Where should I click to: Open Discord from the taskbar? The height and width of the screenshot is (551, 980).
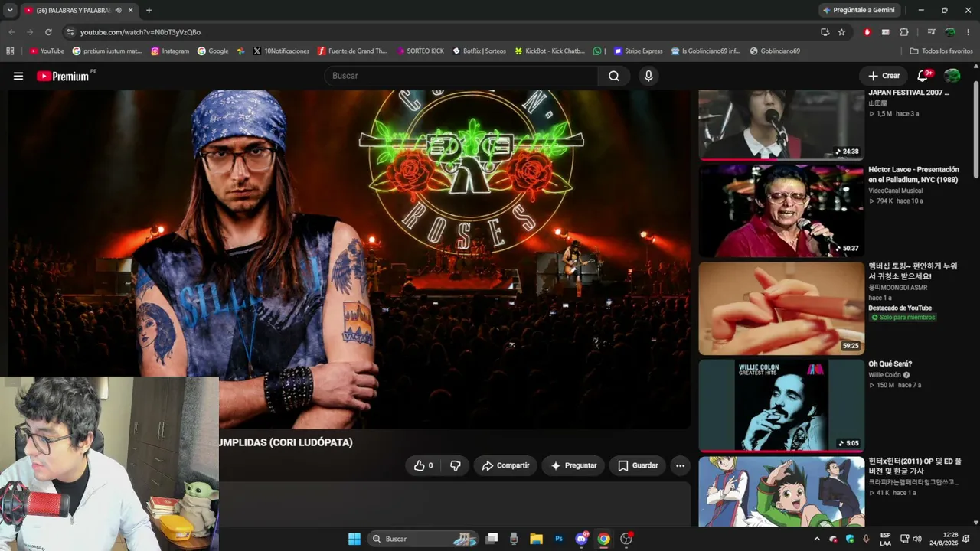click(x=581, y=539)
